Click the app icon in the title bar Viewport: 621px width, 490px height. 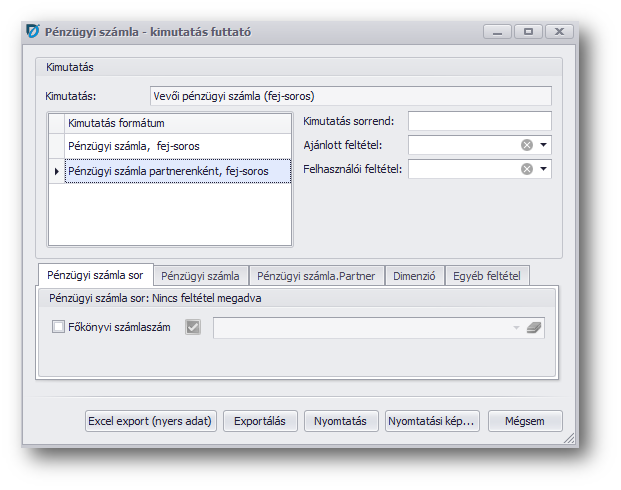point(33,32)
